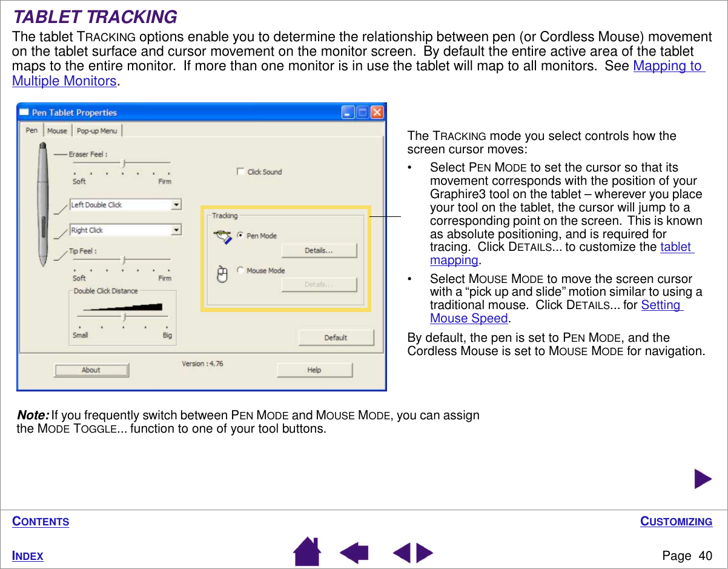This screenshot has width=728, height=569.
Task: Adjust the Double Click Distance slider
Action: pos(125,316)
